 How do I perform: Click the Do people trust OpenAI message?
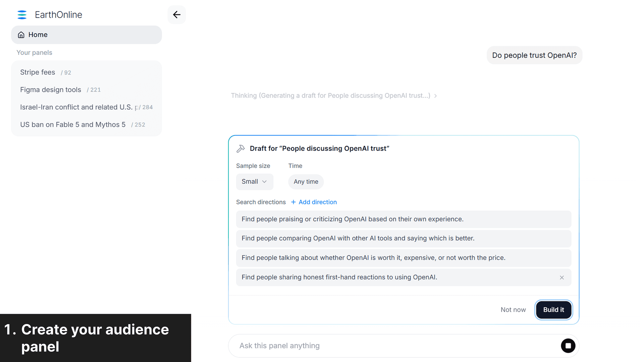534,55
